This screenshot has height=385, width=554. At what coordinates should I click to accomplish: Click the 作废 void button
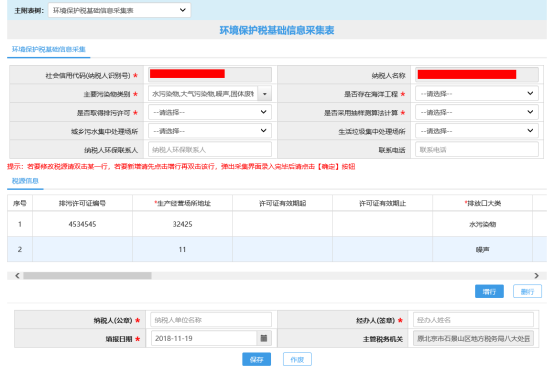tap(297, 359)
